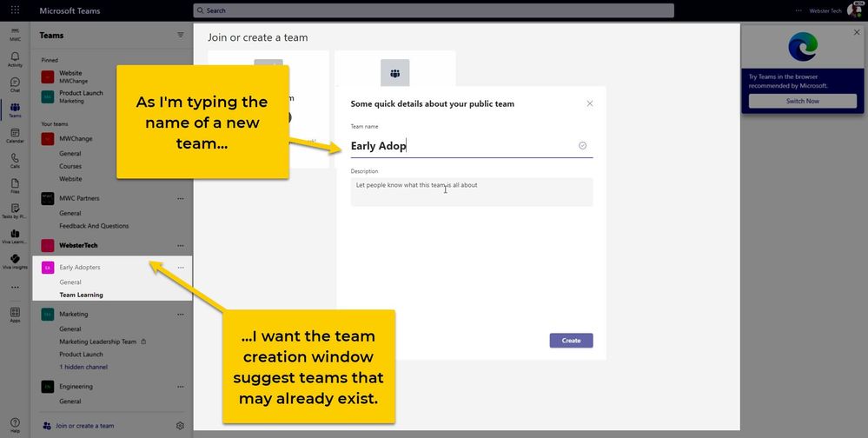868x438 pixels.
Task: Open manage teams settings gear
Action: pos(180,426)
